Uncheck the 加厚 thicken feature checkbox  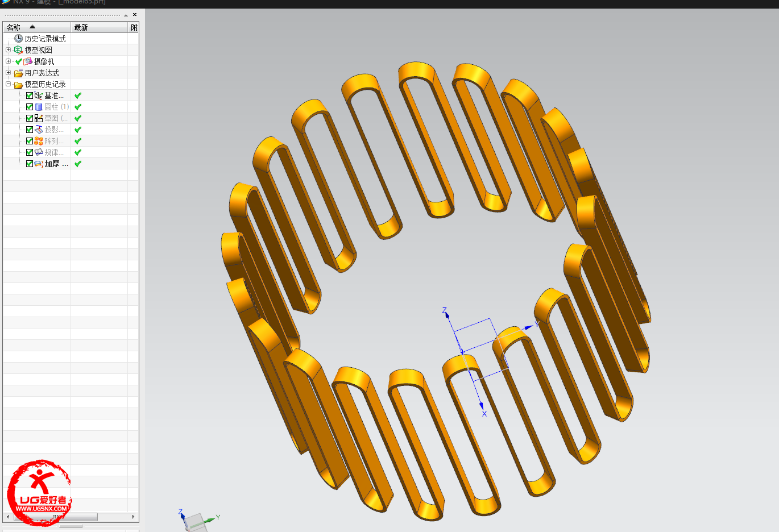(30, 164)
